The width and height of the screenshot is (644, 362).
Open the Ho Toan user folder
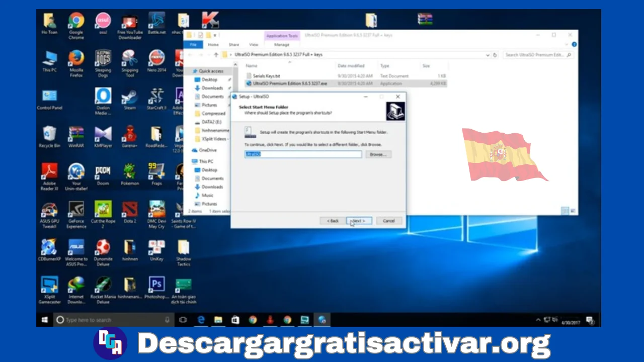point(49,24)
